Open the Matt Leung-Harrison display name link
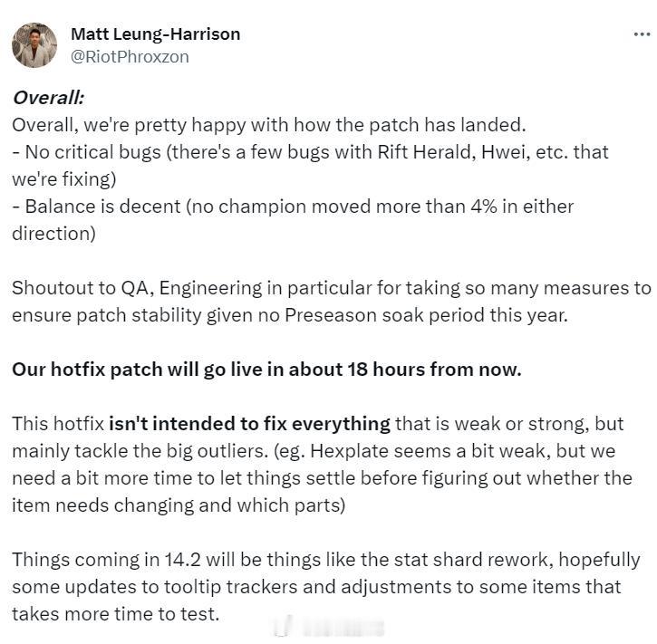This screenshot has height=644, width=657. click(156, 34)
